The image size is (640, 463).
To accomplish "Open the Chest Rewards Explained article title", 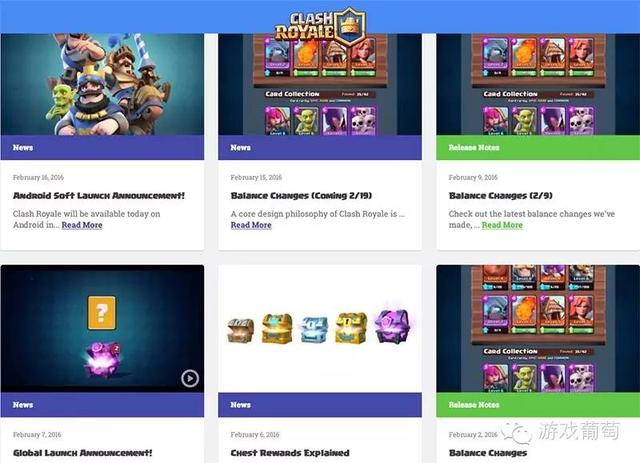I will (x=290, y=453).
